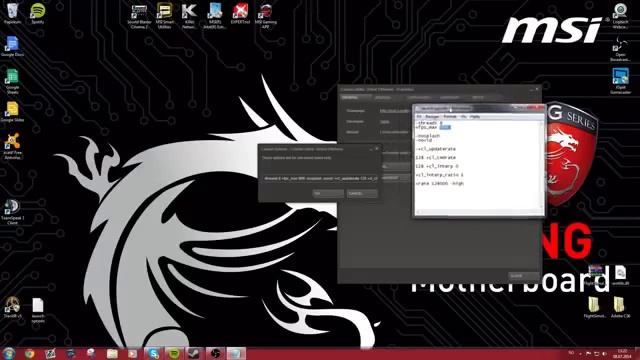
Task: Switch to OBS in the taskbar
Action: (x=216, y=353)
